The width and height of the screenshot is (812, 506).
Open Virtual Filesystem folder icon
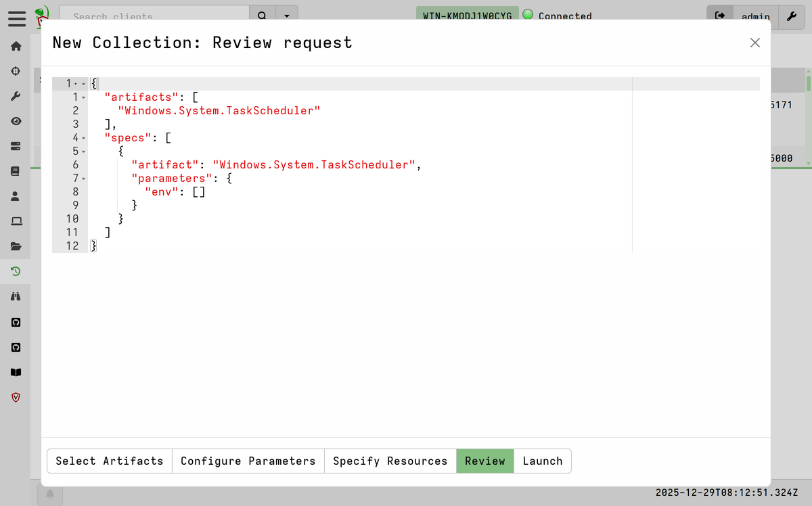[x=16, y=246]
